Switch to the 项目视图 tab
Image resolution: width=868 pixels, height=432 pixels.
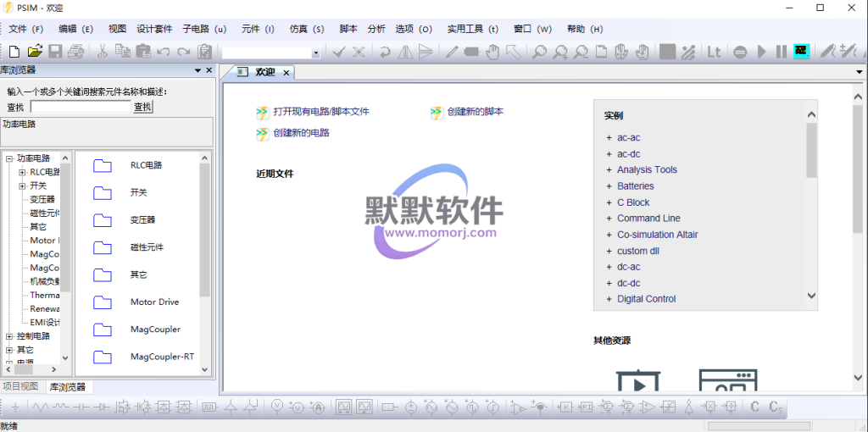(x=20, y=386)
